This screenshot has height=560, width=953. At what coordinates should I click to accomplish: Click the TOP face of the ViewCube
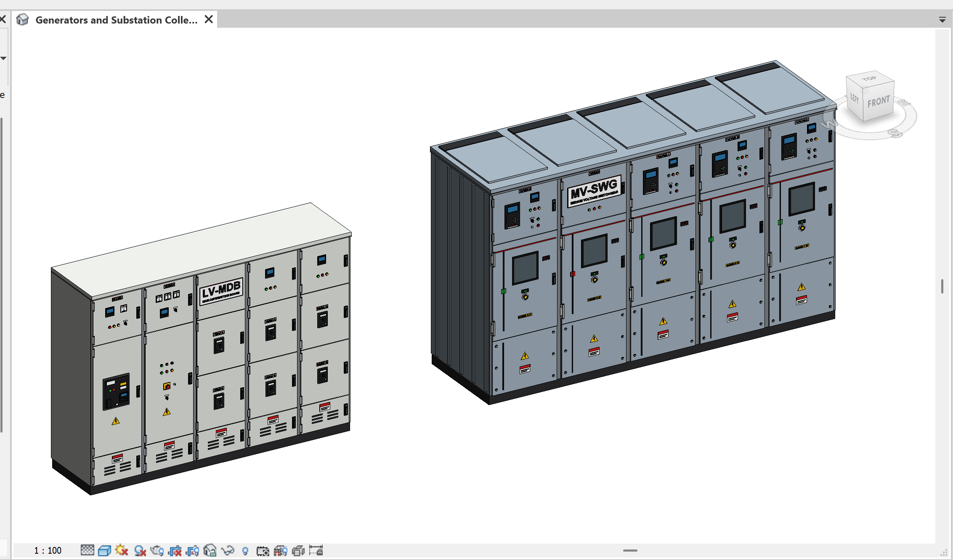pyautogui.click(x=869, y=79)
